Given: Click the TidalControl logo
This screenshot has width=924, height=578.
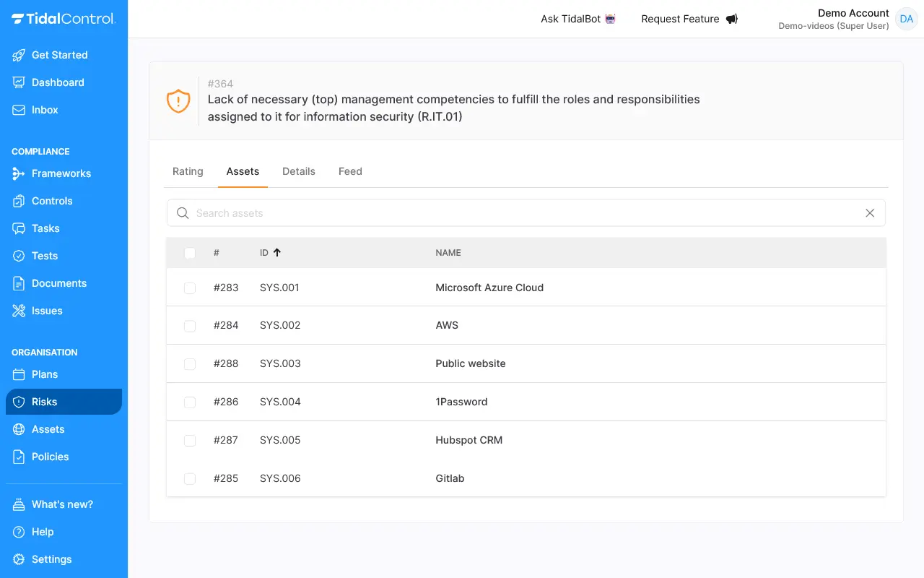Looking at the screenshot, I should (64, 19).
